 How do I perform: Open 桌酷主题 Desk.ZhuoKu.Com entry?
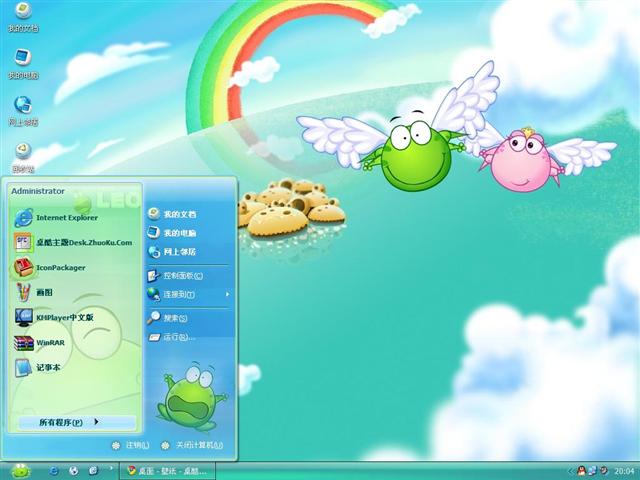[73, 242]
